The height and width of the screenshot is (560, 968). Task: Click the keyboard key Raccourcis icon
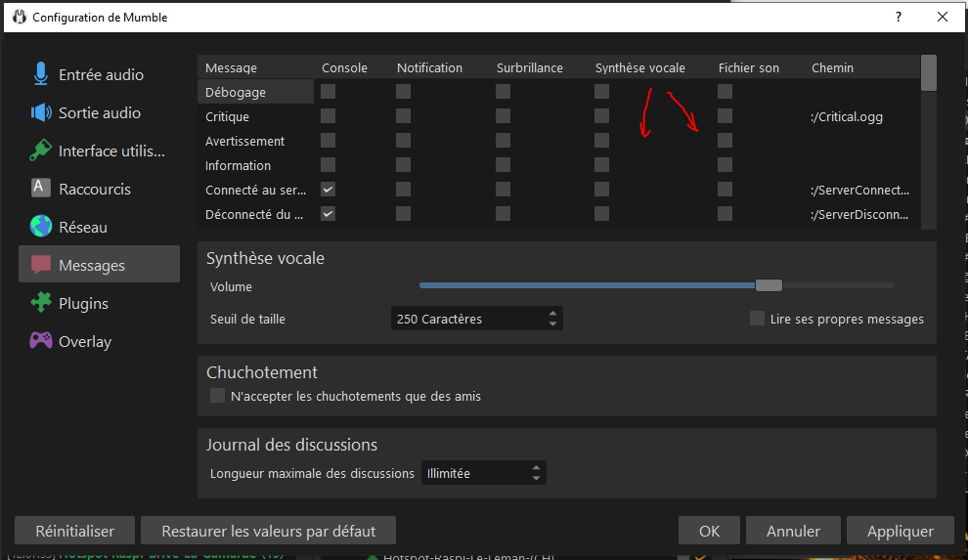41,188
